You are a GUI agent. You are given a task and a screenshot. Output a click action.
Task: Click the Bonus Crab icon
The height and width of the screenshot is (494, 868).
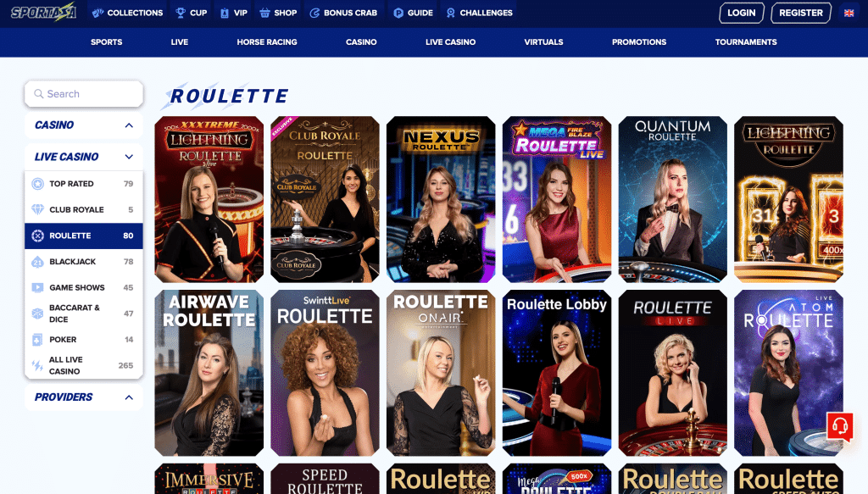[314, 13]
